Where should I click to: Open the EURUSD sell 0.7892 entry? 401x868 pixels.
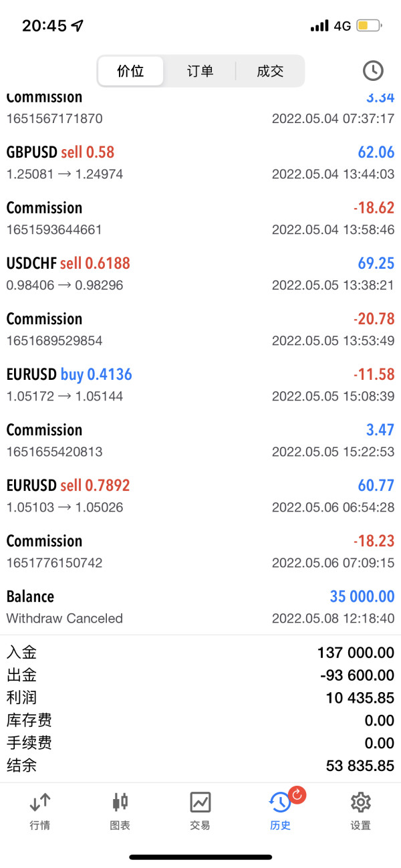pyautogui.click(x=200, y=496)
